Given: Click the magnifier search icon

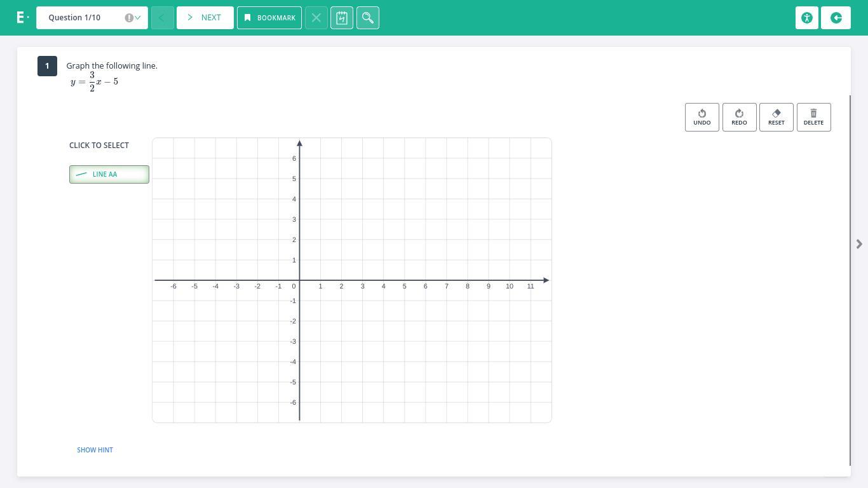Looking at the screenshot, I should [x=368, y=18].
